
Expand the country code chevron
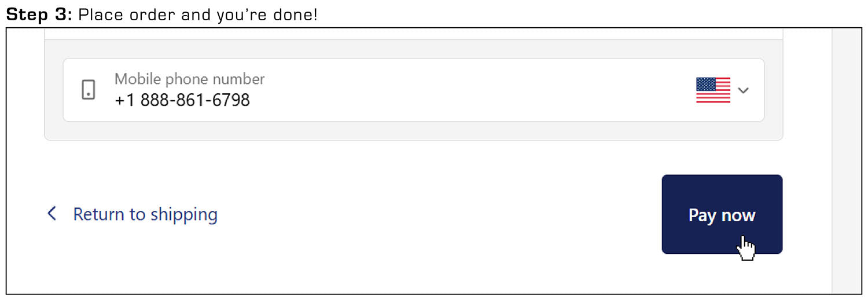coord(744,90)
